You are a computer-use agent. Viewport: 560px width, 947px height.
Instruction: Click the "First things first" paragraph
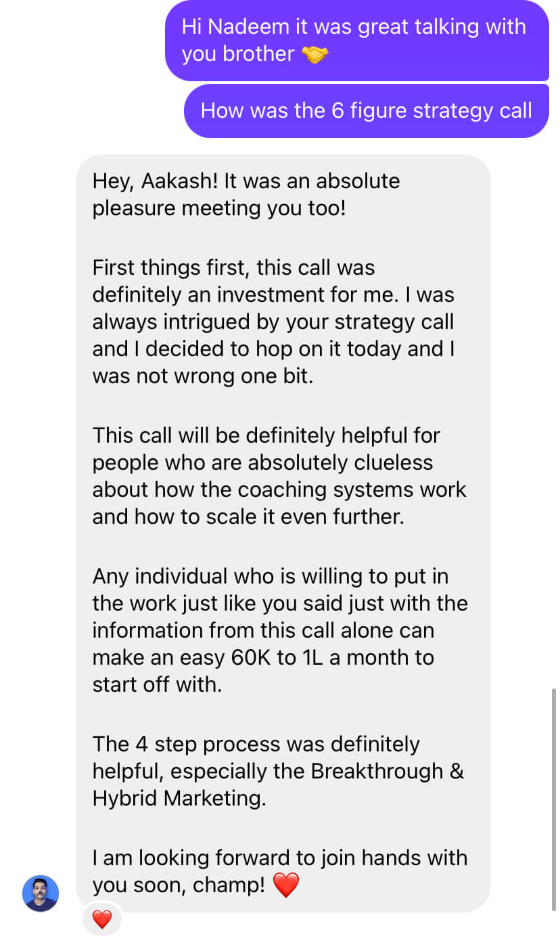click(x=273, y=322)
